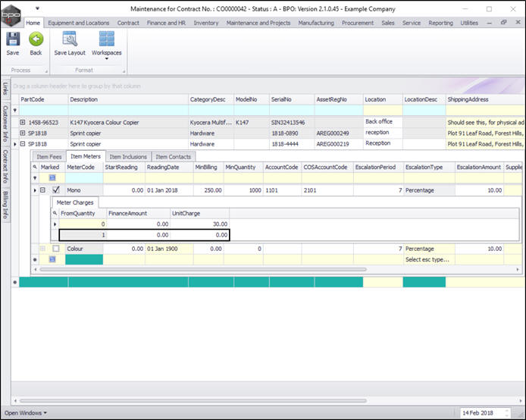Screen dimensions: 526x420
Task: Click the Save icon in the ribbon
Action: tap(13, 39)
